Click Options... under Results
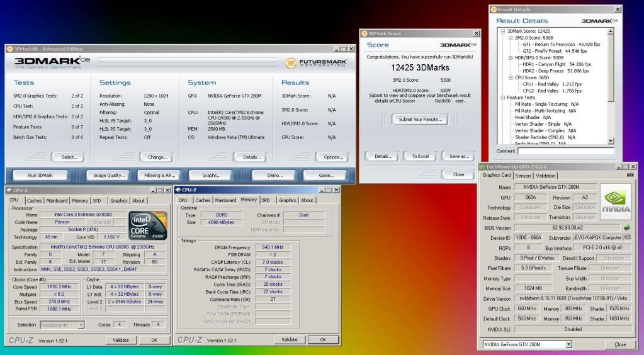 click(332, 157)
